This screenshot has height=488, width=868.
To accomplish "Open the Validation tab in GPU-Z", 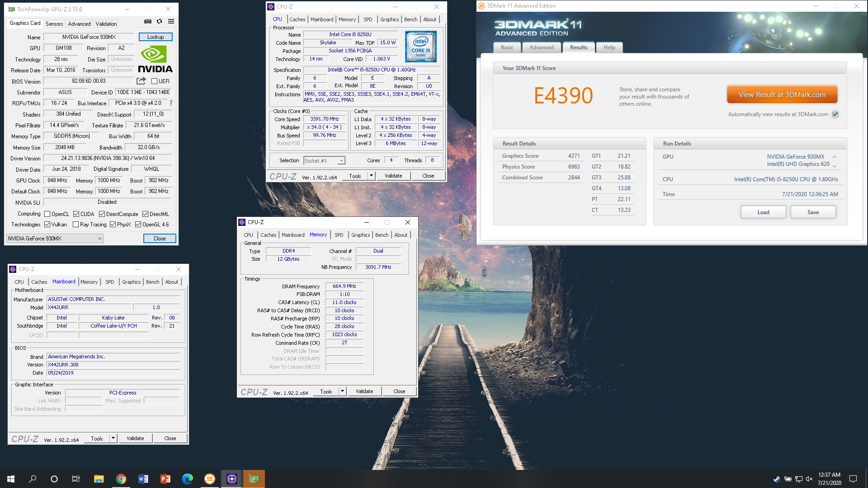I will [x=106, y=23].
